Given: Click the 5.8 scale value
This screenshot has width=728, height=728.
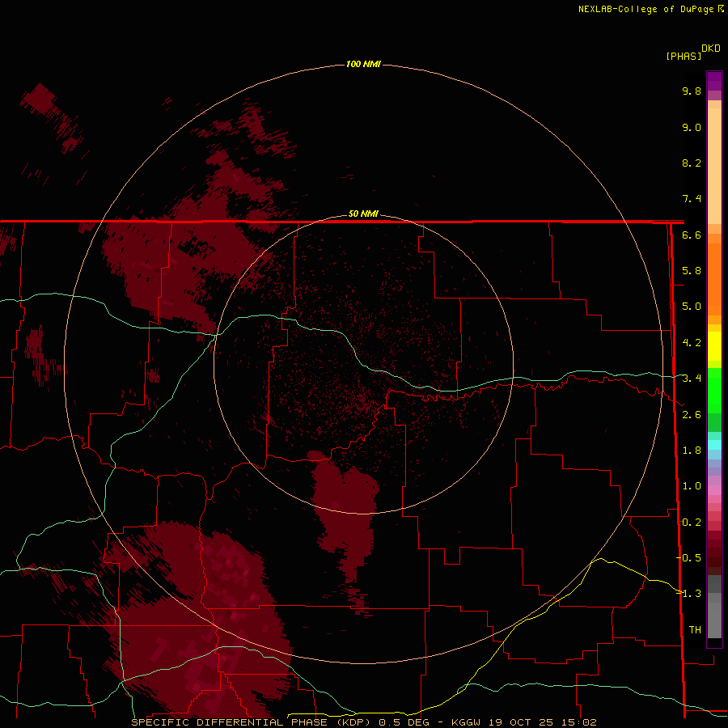Looking at the screenshot, I should (692, 271).
